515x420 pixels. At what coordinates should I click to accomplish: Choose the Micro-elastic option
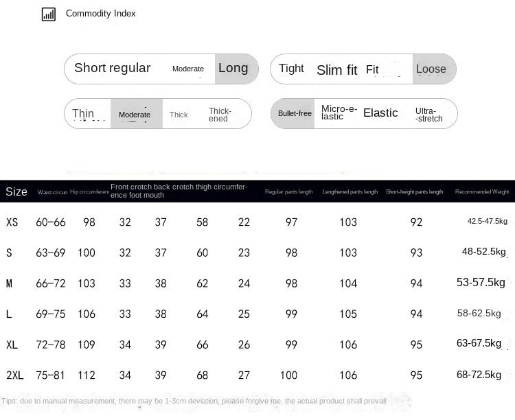tap(339, 113)
